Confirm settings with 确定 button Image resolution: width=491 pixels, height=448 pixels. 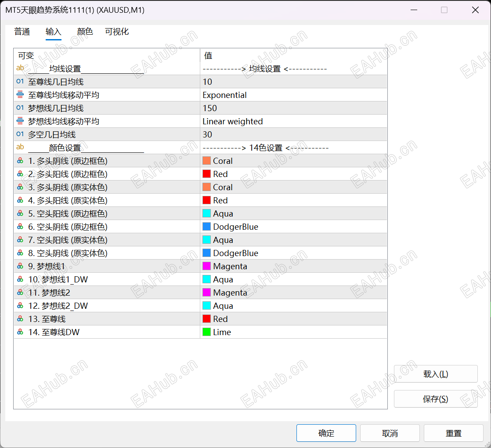[326, 433]
